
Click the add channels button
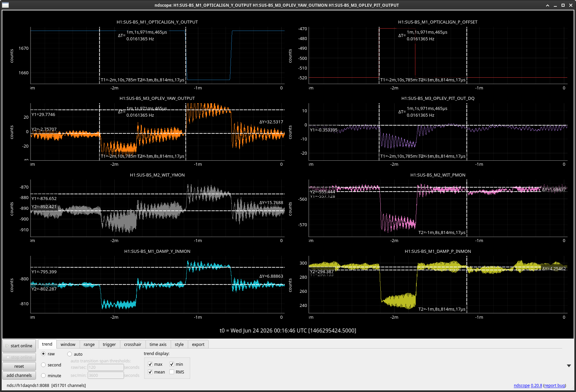click(x=19, y=375)
